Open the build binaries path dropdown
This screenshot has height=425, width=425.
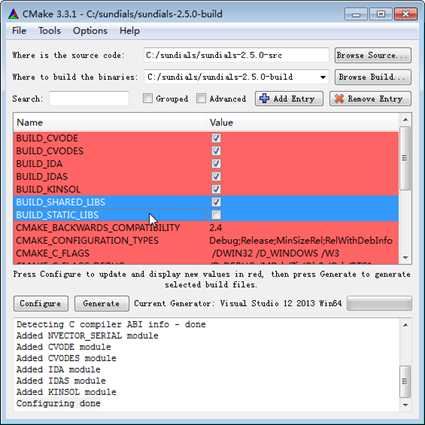point(323,77)
